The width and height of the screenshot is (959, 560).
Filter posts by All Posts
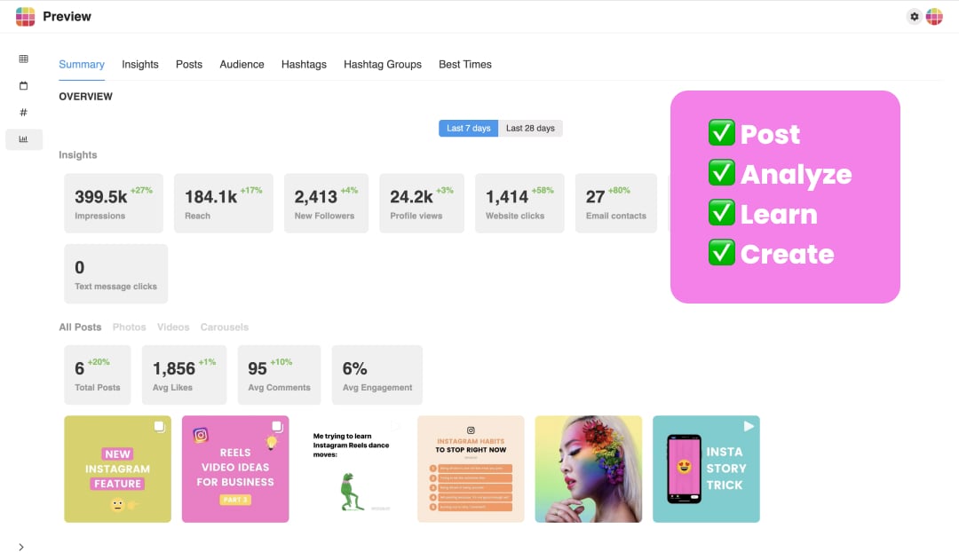(x=80, y=327)
